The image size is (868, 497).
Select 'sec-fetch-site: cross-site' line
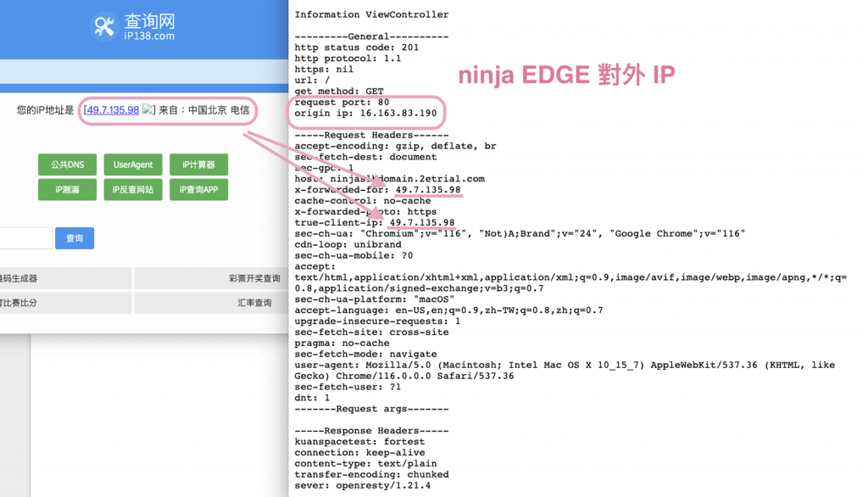(371, 332)
